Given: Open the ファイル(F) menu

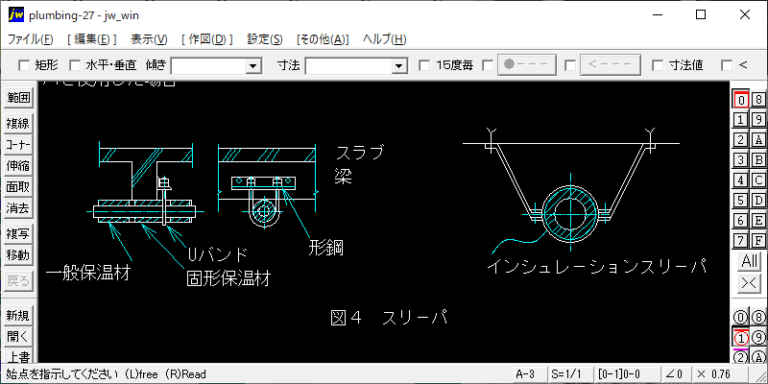Looking at the screenshot, I should coord(30,39).
